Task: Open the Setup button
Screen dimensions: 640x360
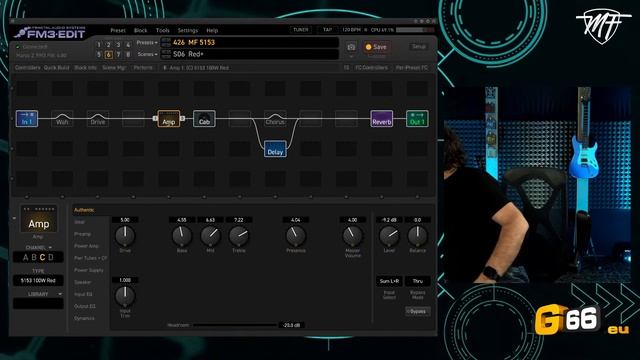Action: pos(418,47)
